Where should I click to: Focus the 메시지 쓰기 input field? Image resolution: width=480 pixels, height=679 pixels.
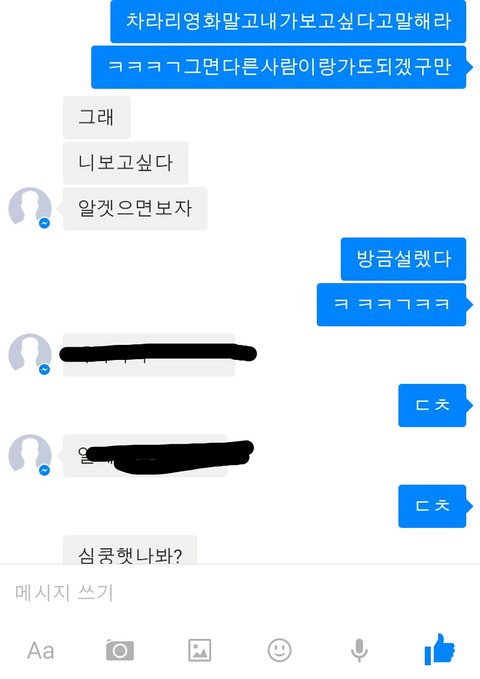[x=240, y=592]
